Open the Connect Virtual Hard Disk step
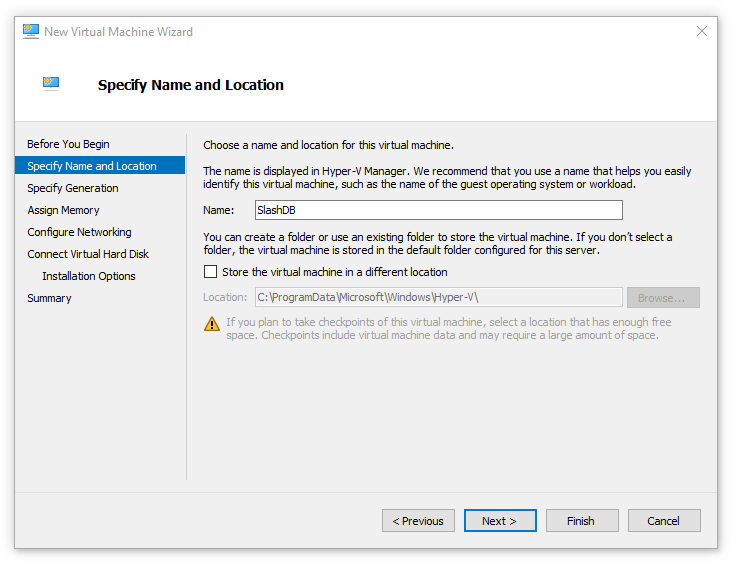The height and width of the screenshot is (569, 741). (x=88, y=254)
